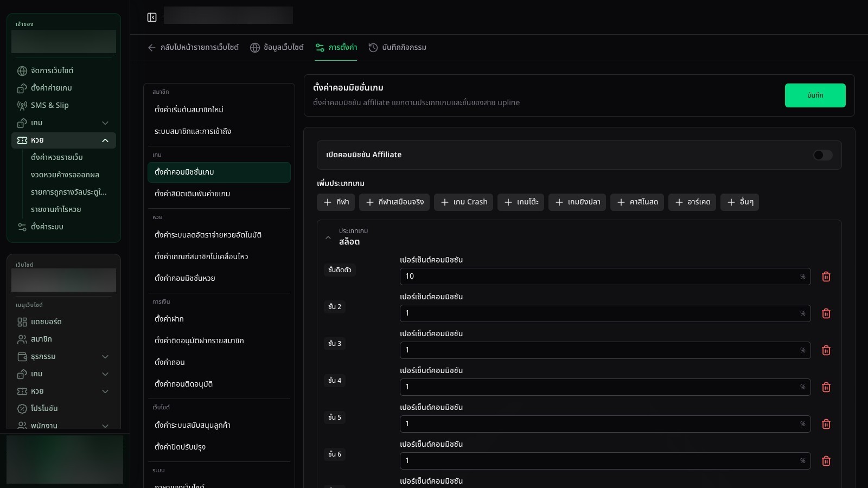Click the จัดการเว็บไซต์ globe icon

(x=22, y=70)
